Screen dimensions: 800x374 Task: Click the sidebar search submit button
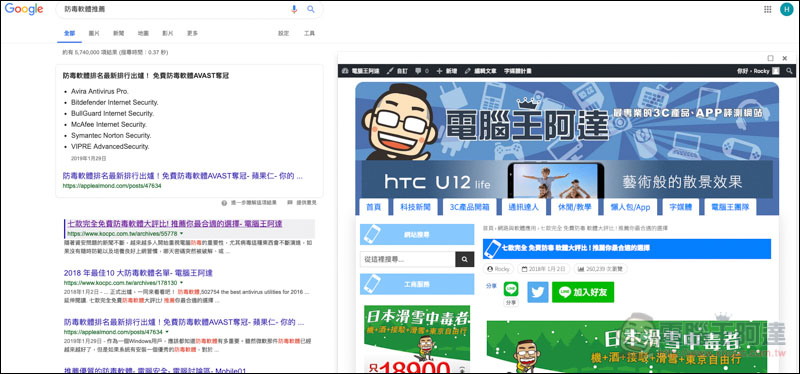464,259
